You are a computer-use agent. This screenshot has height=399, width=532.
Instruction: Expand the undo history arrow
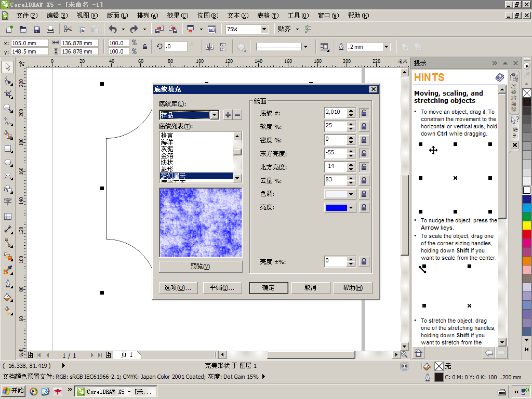[x=123, y=29]
